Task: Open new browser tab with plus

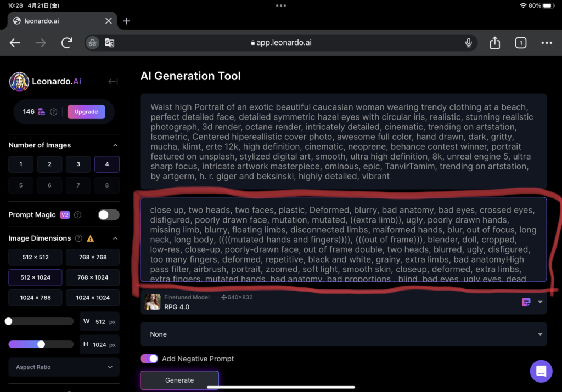Action: (x=126, y=21)
